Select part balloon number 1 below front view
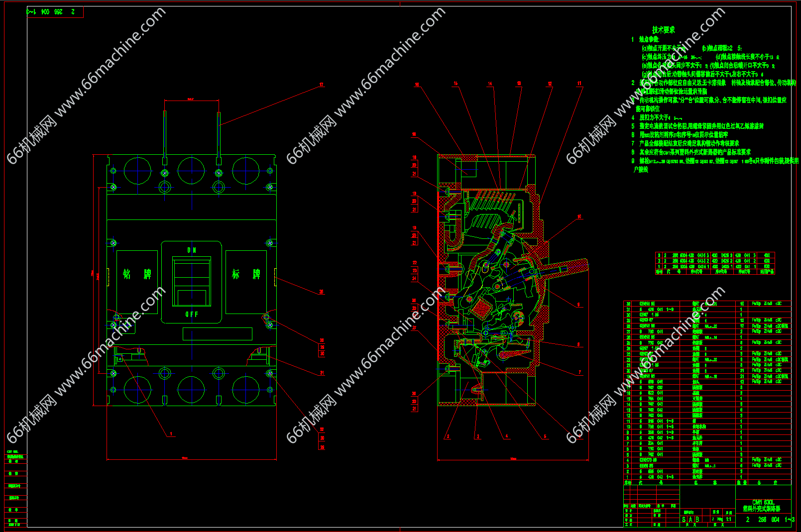801x532 pixels. [172, 434]
